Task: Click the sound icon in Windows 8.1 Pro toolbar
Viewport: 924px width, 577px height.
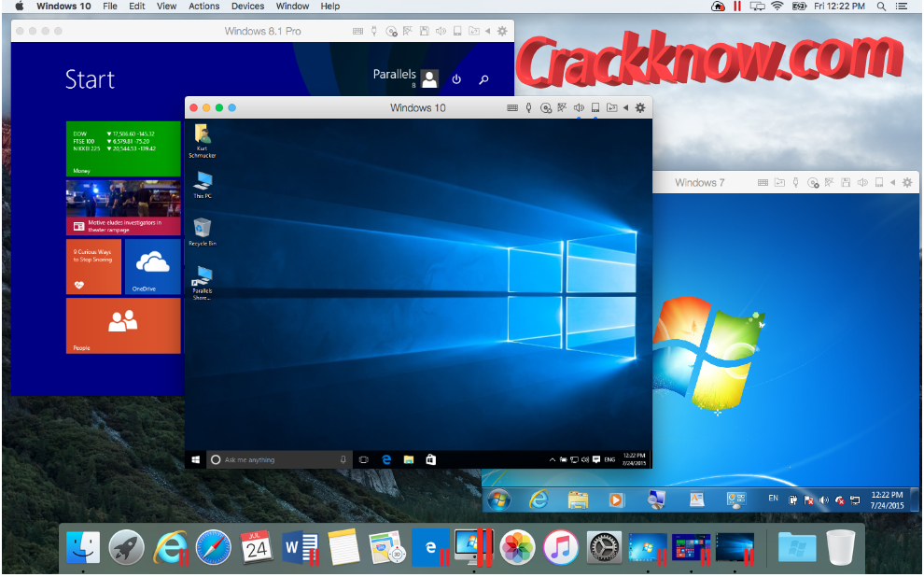Action: [x=441, y=31]
